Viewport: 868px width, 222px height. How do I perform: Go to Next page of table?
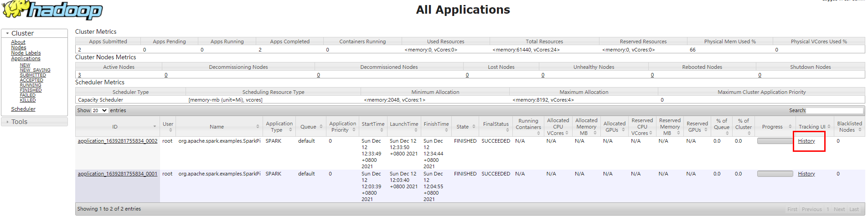(x=839, y=209)
